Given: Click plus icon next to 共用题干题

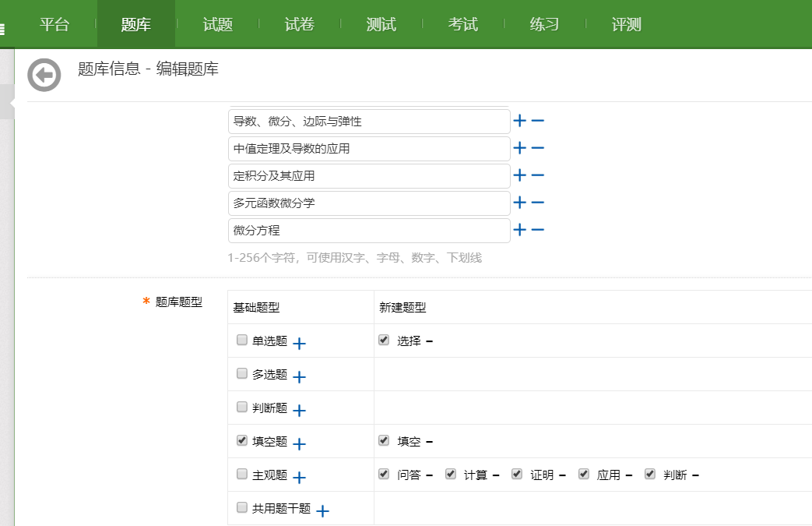Looking at the screenshot, I should pos(322,511).
